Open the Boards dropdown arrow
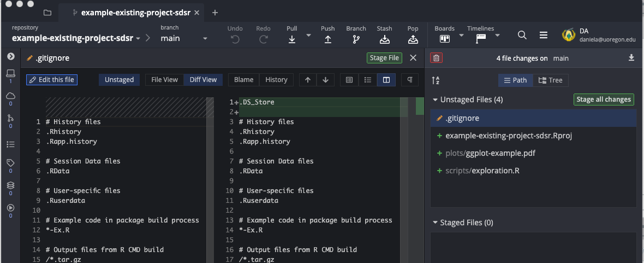The image size is (644, 263). tap(461, 36)
